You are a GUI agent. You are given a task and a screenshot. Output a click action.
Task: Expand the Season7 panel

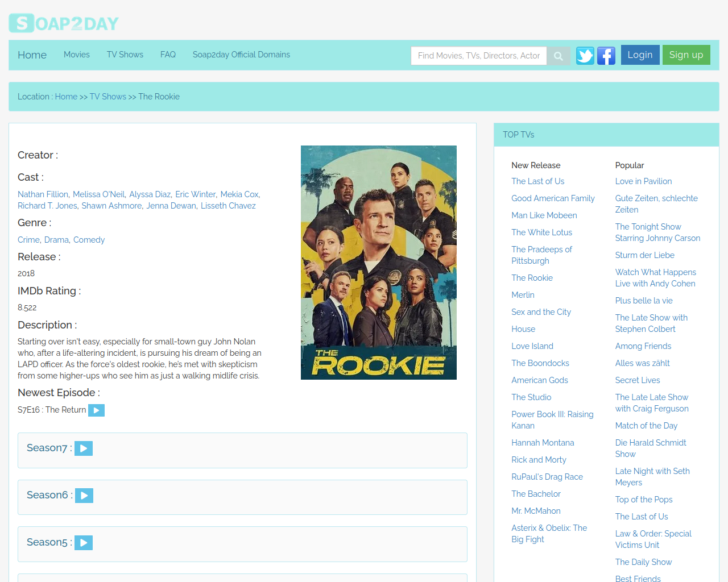click(x=242, y=450)
